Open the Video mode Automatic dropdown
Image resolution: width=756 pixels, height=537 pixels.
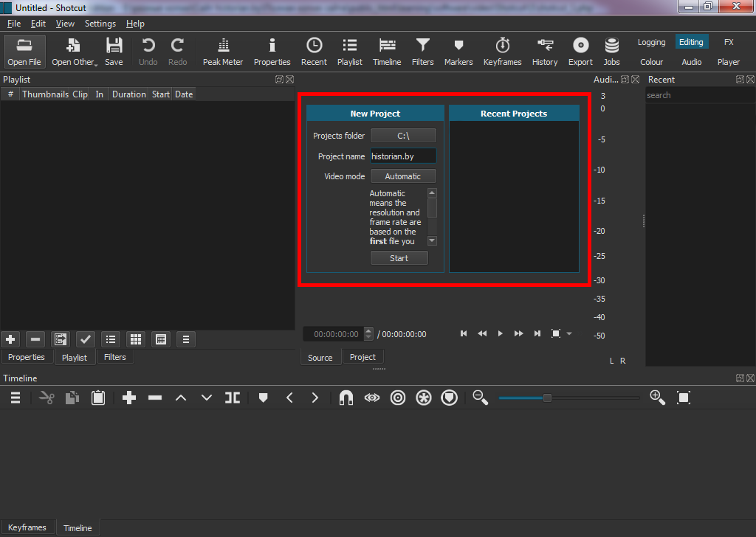click(x=403, y=176)
